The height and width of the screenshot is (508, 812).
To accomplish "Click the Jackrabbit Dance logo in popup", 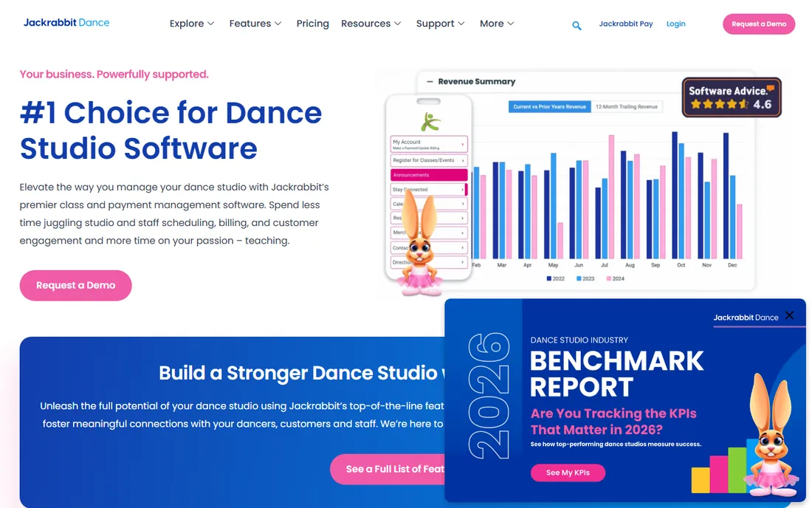I will [746, 317].
